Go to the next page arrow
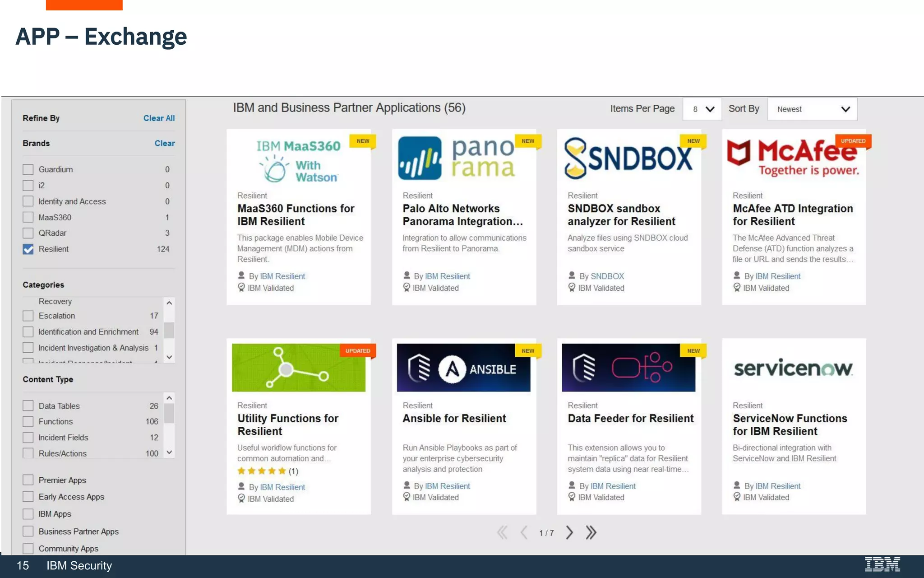The width and height of the screenshot is (924, 578). click(569, 533)
